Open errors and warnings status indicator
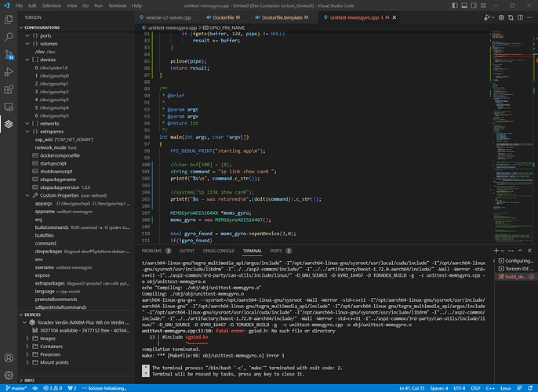538x392 pixels. click(x=53, y=388)
